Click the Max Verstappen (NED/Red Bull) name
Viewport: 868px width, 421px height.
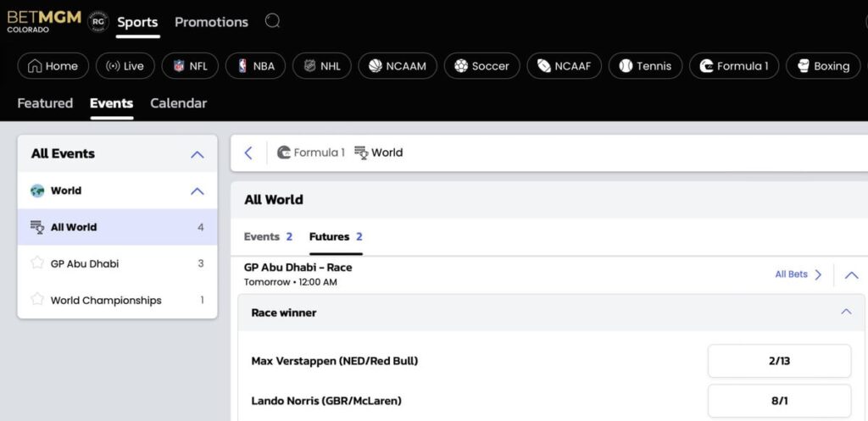tap(334, 361)
